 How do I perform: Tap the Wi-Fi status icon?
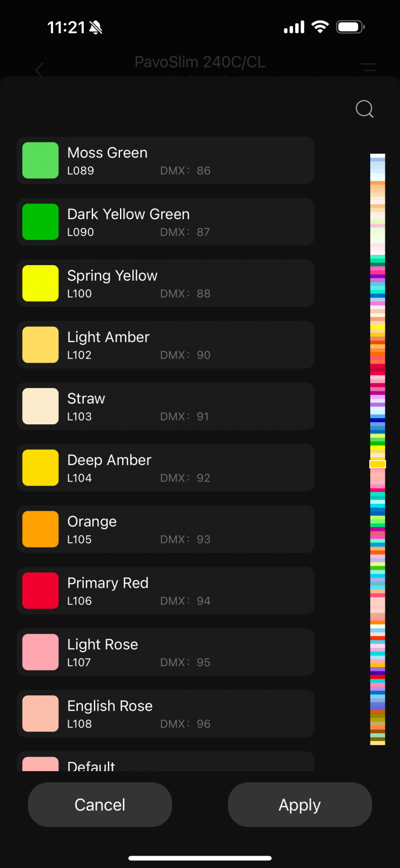pyautogui.click(x=321, y=27)
